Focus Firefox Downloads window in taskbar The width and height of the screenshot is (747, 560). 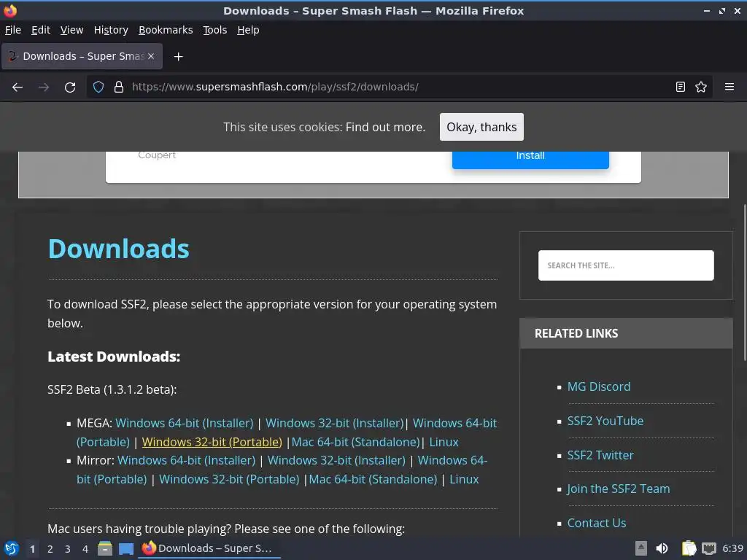click(x=209, y=548)
